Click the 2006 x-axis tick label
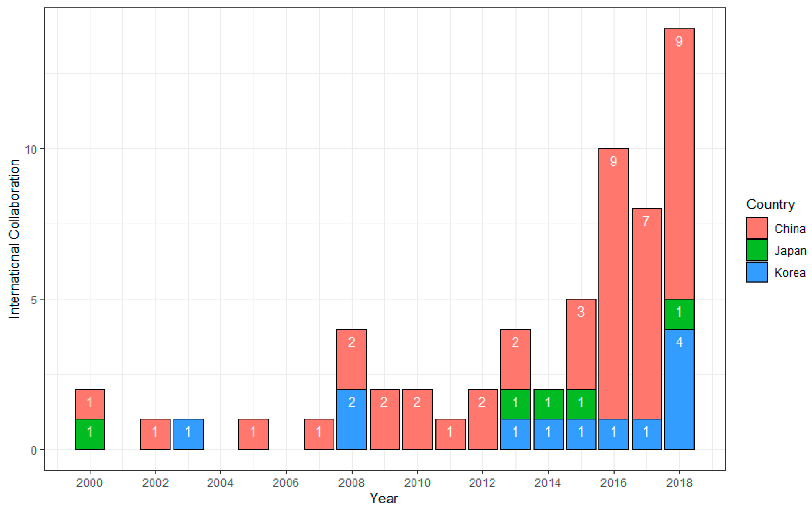The width and height of the screenshot is (812, 511). [x=286, y=483]
